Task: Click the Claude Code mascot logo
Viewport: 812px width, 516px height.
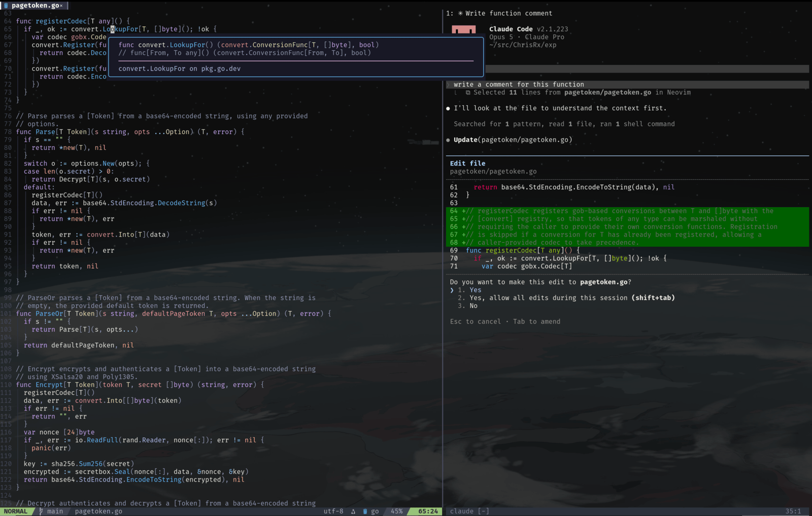Action: [463, 29]
